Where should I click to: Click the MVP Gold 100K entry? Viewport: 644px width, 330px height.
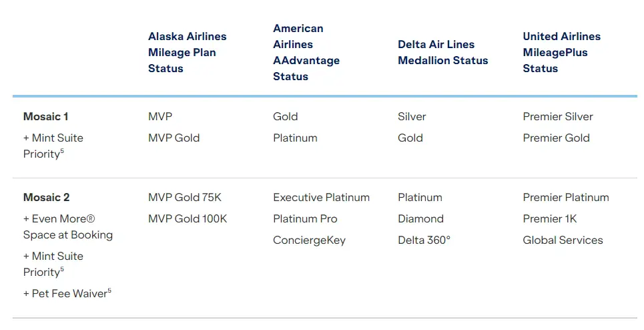click(188, 218)
